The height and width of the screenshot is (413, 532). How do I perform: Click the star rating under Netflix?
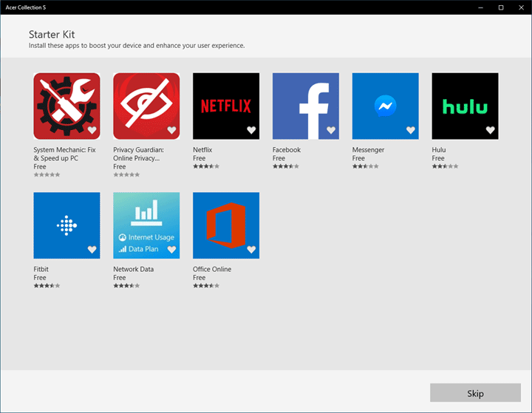(206, 166)
